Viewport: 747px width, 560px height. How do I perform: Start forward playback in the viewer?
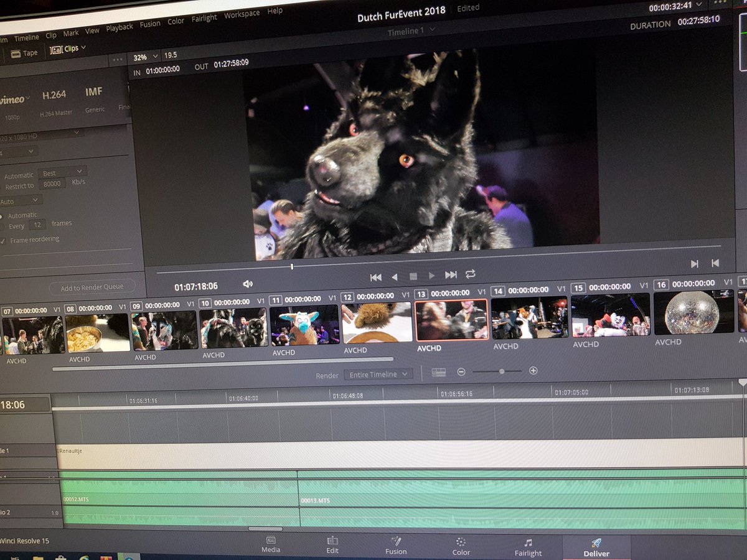click(x=431, y=276)
